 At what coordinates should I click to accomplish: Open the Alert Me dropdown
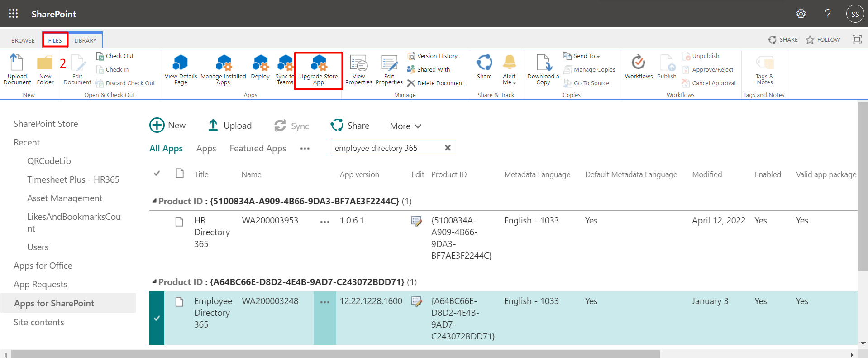[x=509, y=69]
